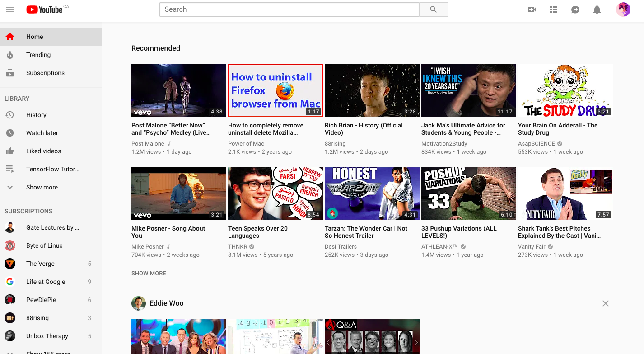Open the upload video camera icon
Screen dimensions: 644x354
[532, 9]
